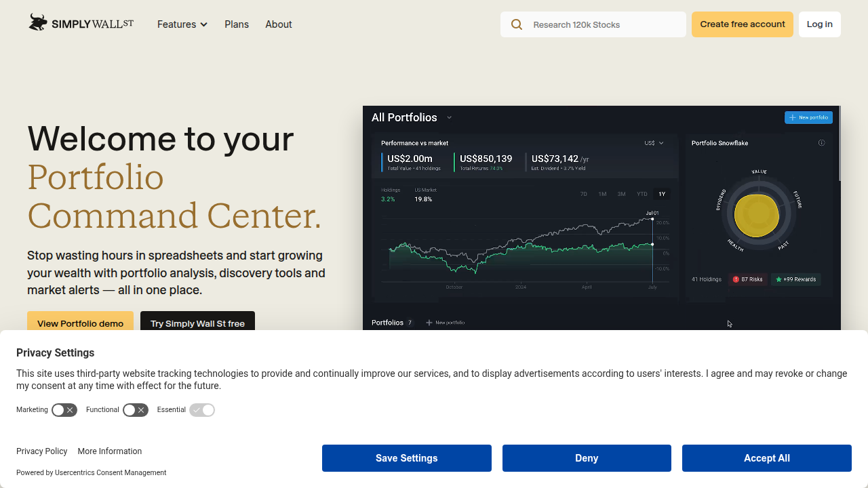Select the 7D chart range

point(583,194)
